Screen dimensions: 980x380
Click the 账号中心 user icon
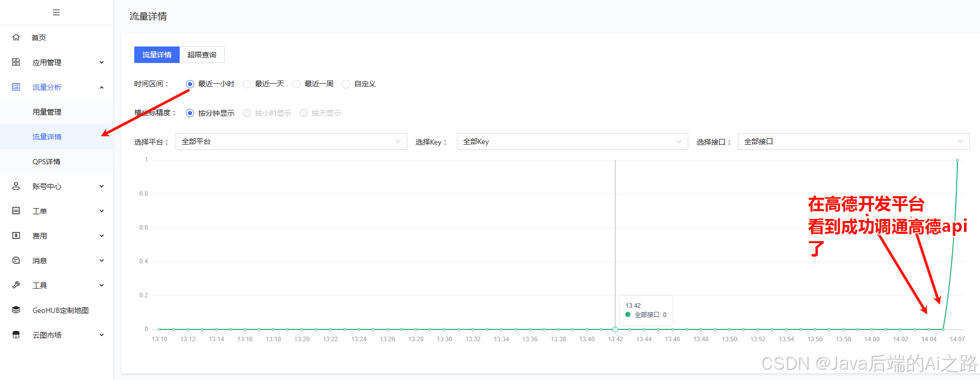(x=16, y=186)
